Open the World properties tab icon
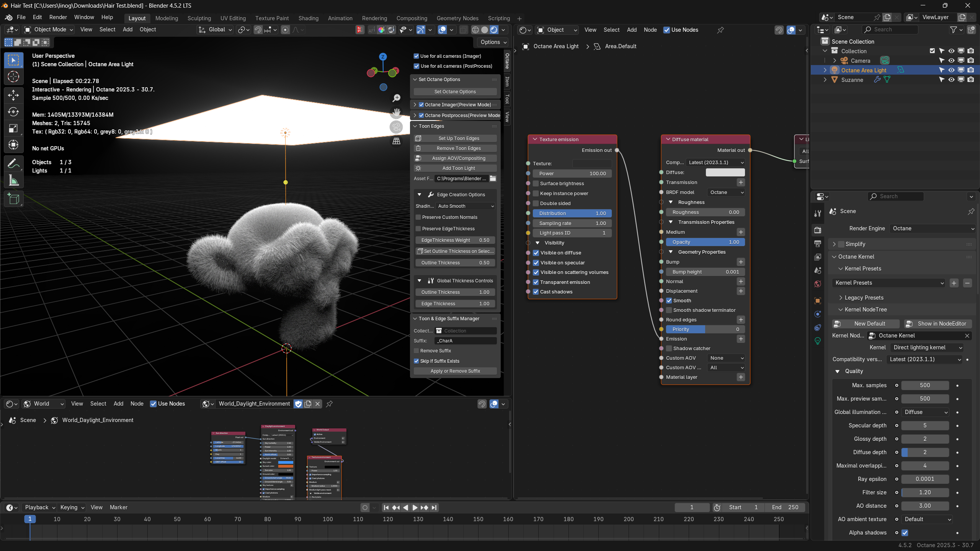Viewport: 980px width, 551px height. pyautogui.click(x=818, y=284)
